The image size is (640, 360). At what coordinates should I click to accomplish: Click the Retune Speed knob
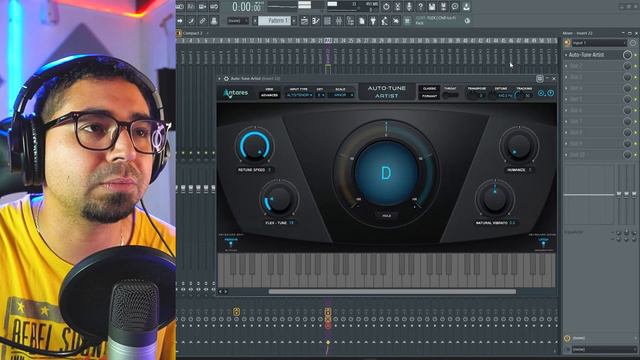[x=254, y=145]
